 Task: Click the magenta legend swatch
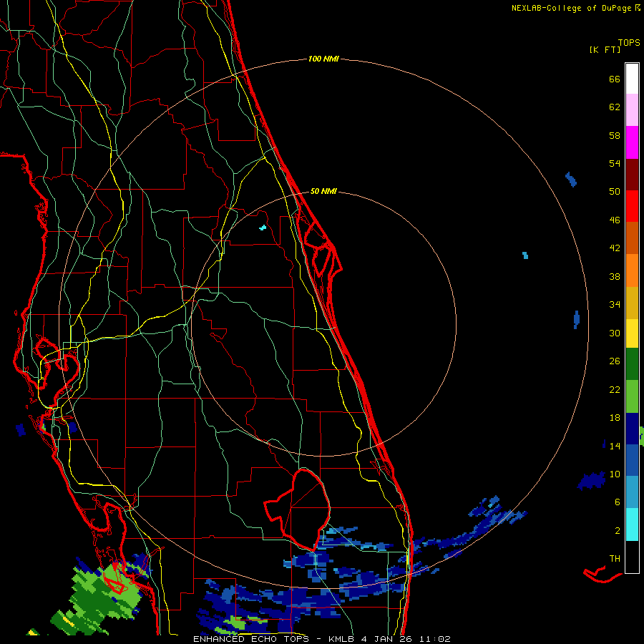coord(632,142)
